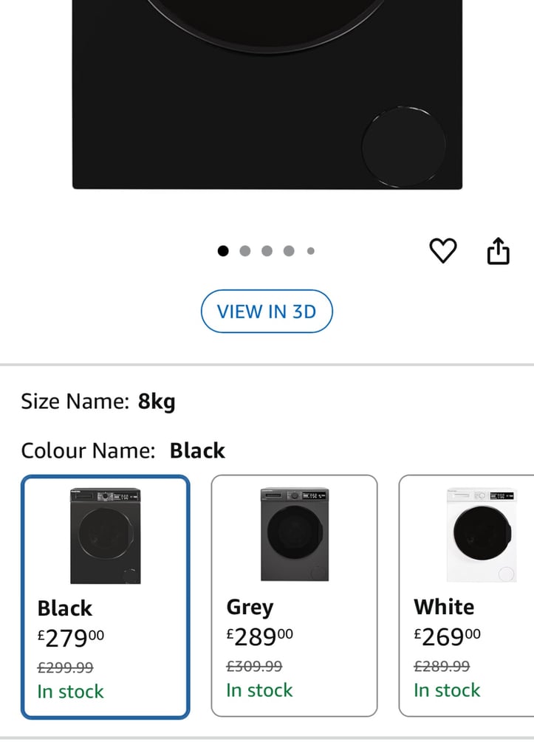Choose the Black colour option card

coord(105,597)
